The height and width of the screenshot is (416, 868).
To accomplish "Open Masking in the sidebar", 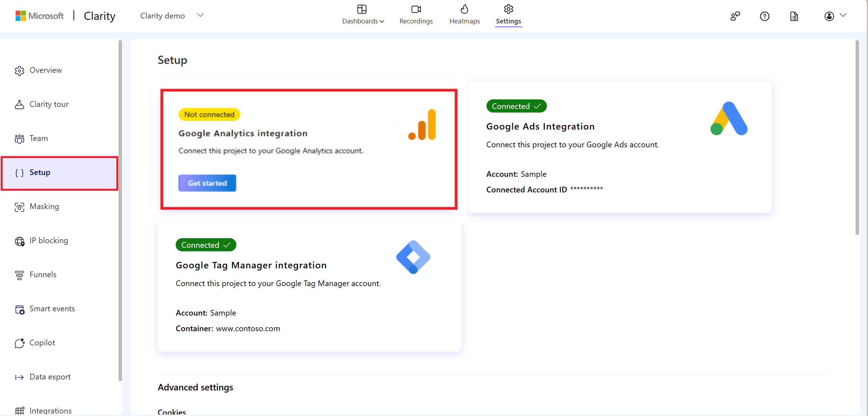I will coord(44,207).
